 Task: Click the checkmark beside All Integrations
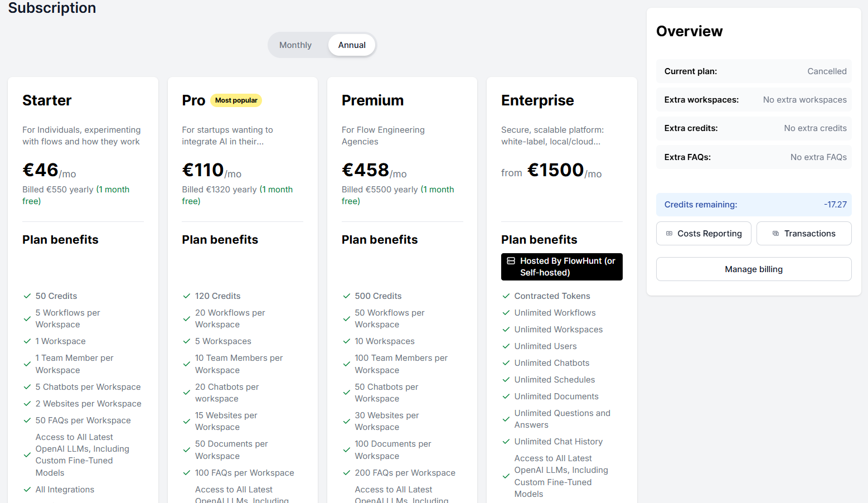point(27,490)
